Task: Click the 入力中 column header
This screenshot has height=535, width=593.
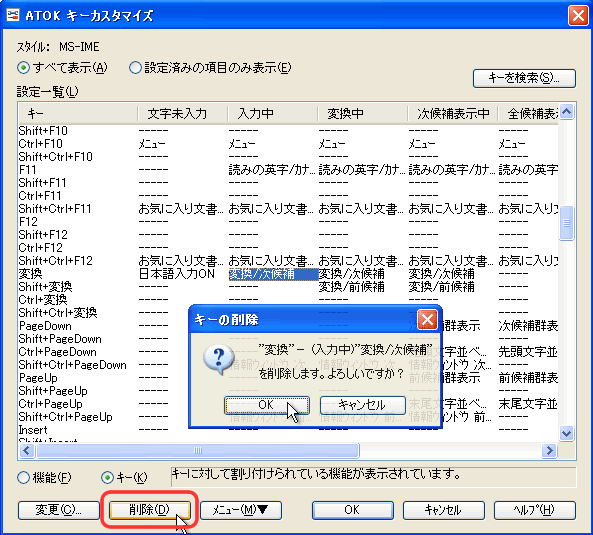Action: [272, 113]
